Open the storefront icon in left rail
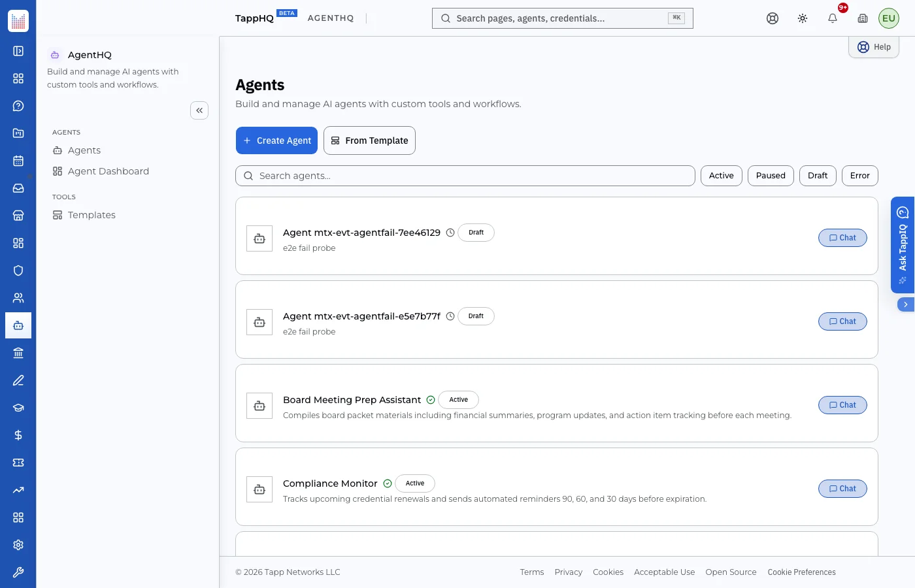Viewport: 915px width, 588px height. tap(18, 216)
